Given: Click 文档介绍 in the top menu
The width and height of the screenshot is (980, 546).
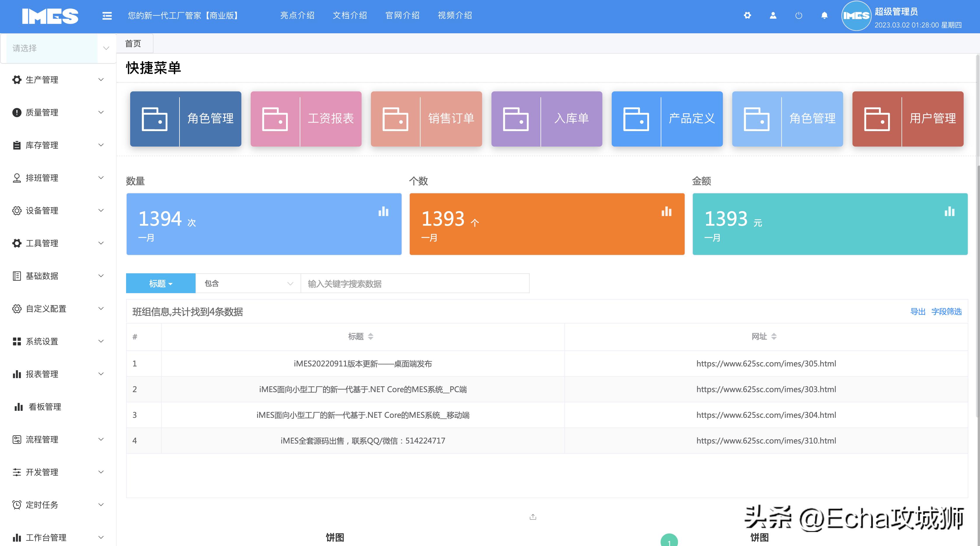Looking at the screenshot, I should click(350, 15).
